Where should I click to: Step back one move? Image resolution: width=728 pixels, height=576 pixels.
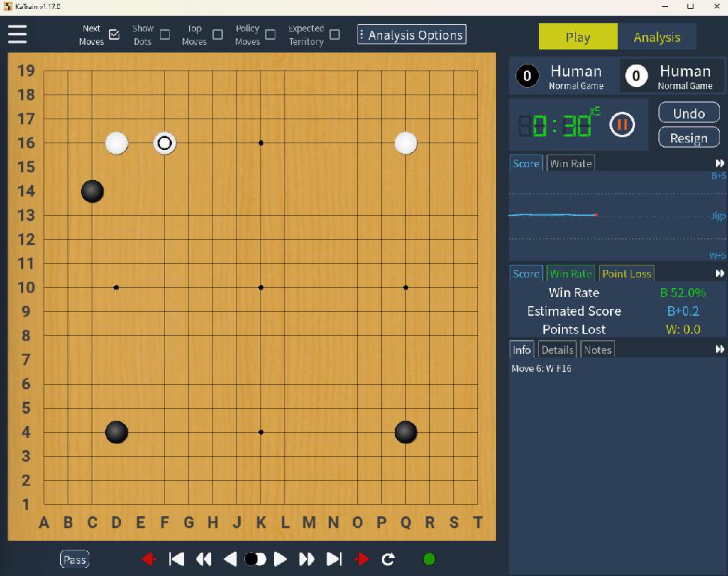[230, 559]
